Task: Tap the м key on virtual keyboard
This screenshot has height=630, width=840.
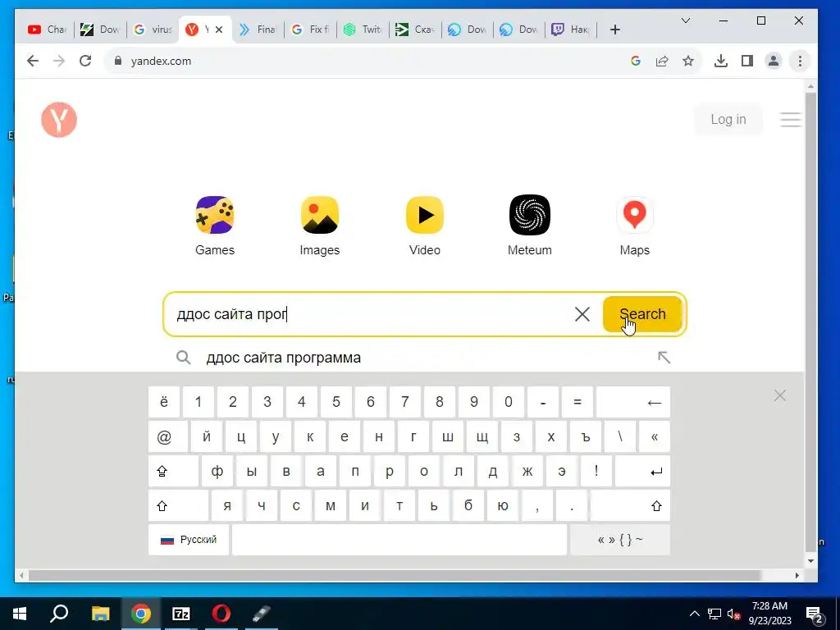Action: [x=331, y=505]
